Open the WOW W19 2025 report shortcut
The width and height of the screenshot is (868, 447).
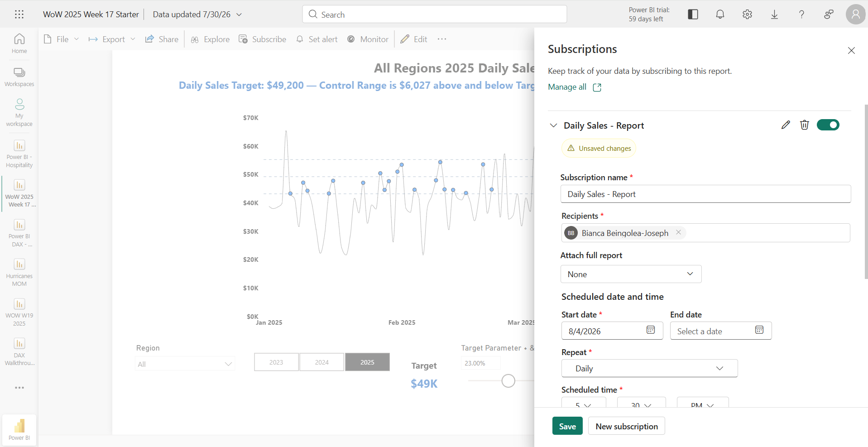(19, 312)
